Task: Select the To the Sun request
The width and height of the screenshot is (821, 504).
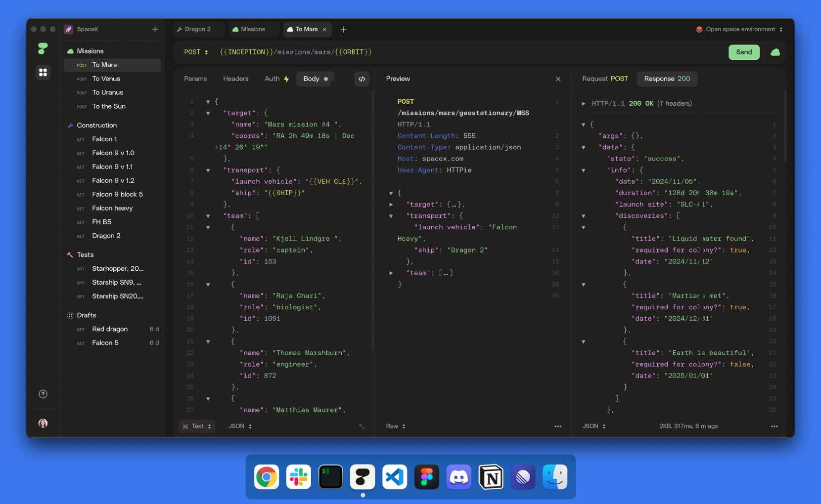Action: point(112,106)
